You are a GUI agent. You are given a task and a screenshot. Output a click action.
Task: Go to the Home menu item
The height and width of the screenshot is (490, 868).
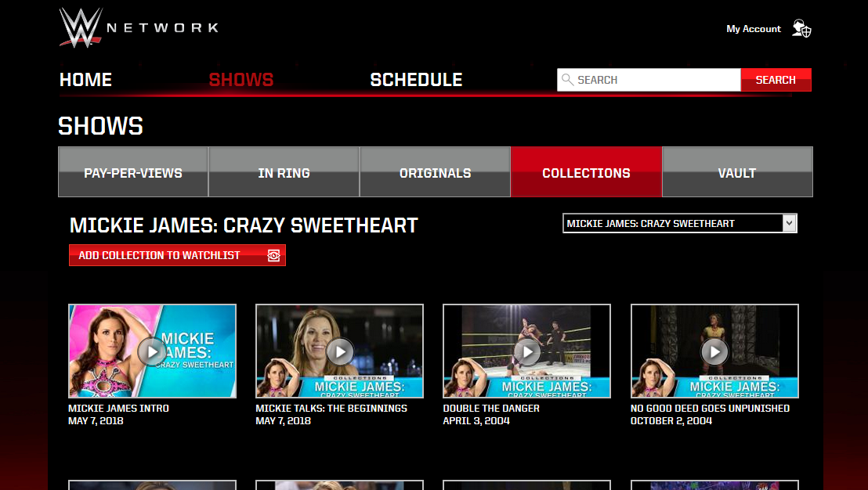(86, 80)
